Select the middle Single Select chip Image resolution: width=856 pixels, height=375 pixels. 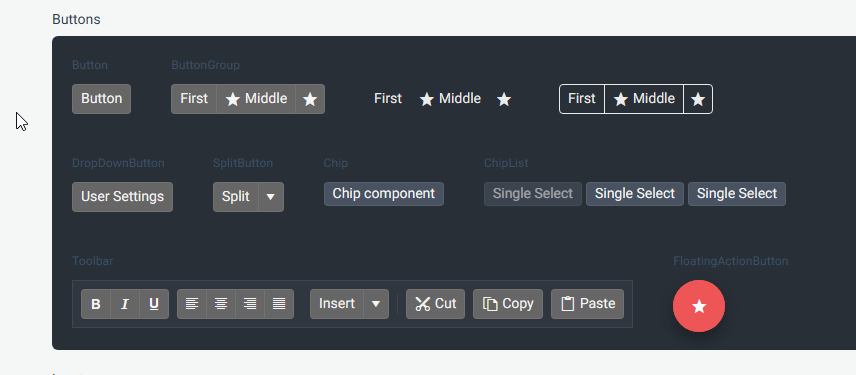[x=635, y=194]
